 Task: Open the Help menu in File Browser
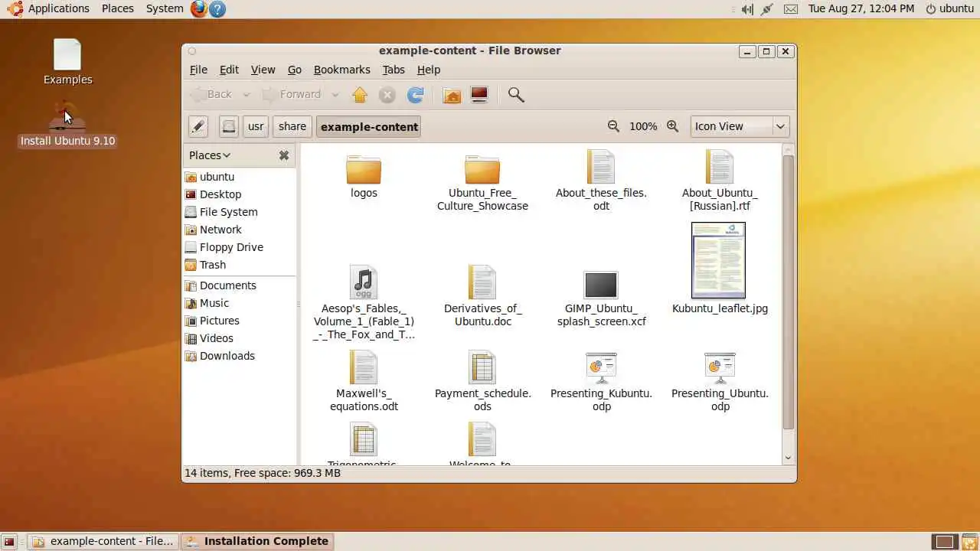pos(429,70)
